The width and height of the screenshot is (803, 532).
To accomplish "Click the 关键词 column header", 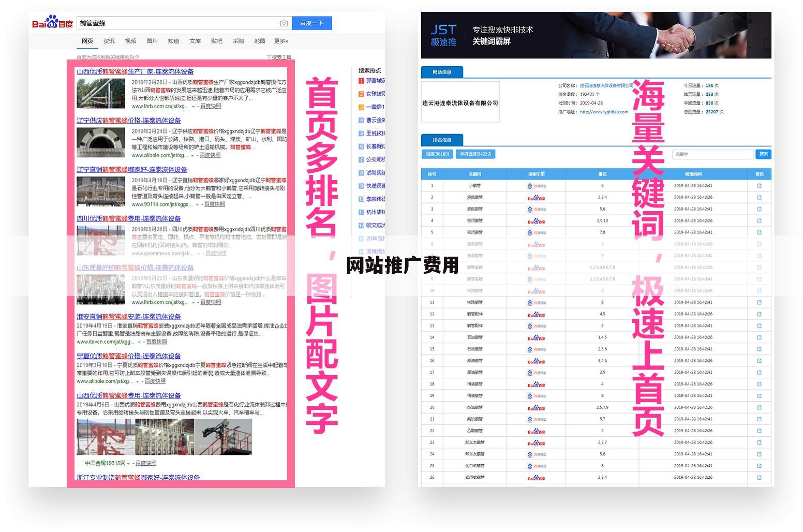I will pyautogui.click(x=475, y=174).
